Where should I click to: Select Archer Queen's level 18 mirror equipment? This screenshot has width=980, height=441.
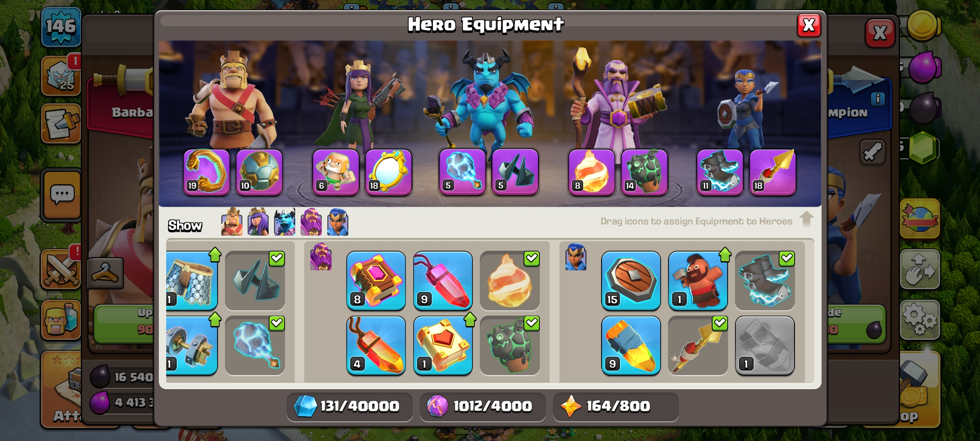[388, 172]
